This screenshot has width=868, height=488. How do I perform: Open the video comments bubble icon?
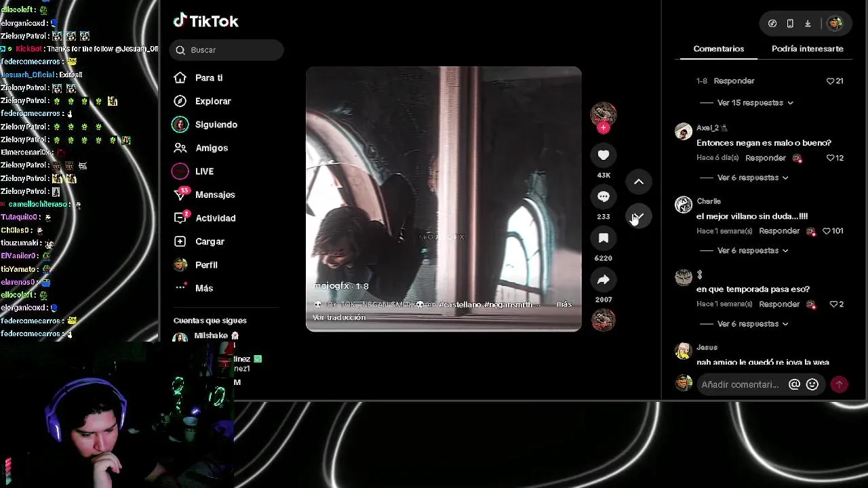pos(603,197)
